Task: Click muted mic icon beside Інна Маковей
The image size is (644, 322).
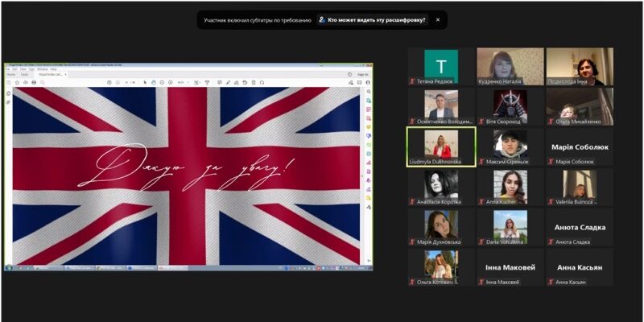Action: click(481, 283)
